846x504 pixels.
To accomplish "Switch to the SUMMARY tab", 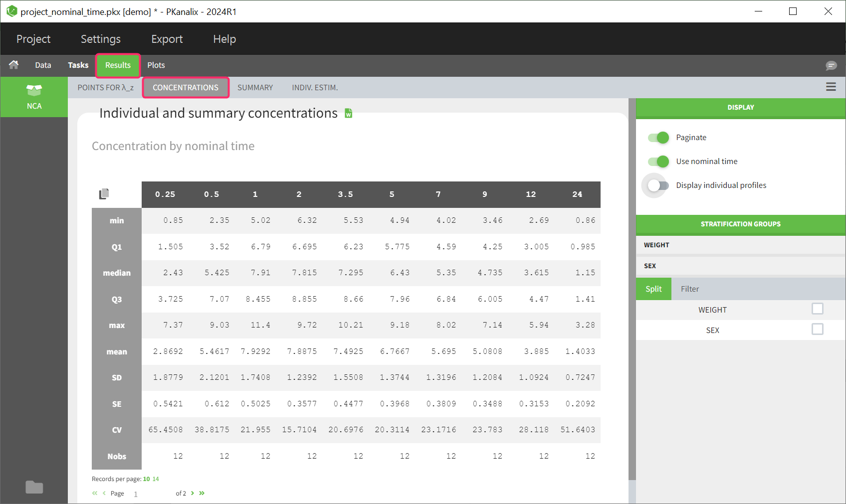I will pos(255,88).
